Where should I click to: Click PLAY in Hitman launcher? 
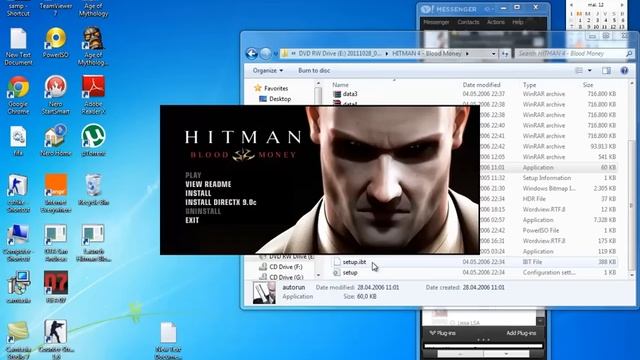click(193, 175)
